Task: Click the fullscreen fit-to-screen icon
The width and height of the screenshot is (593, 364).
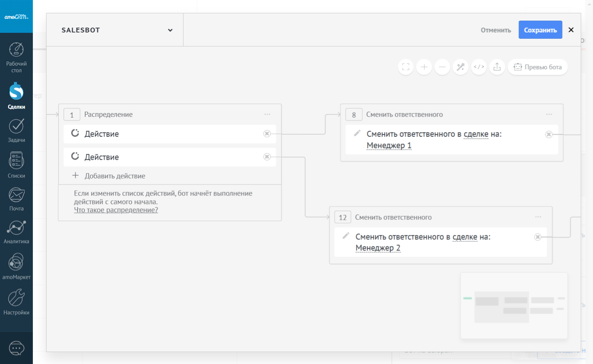Action: (406, 67)
